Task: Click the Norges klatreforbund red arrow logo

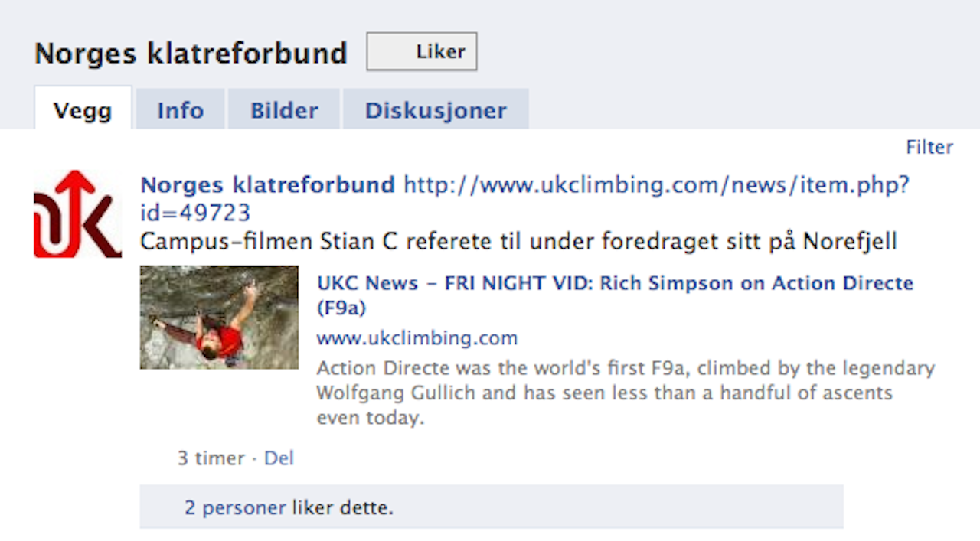Action: (77, 213)
